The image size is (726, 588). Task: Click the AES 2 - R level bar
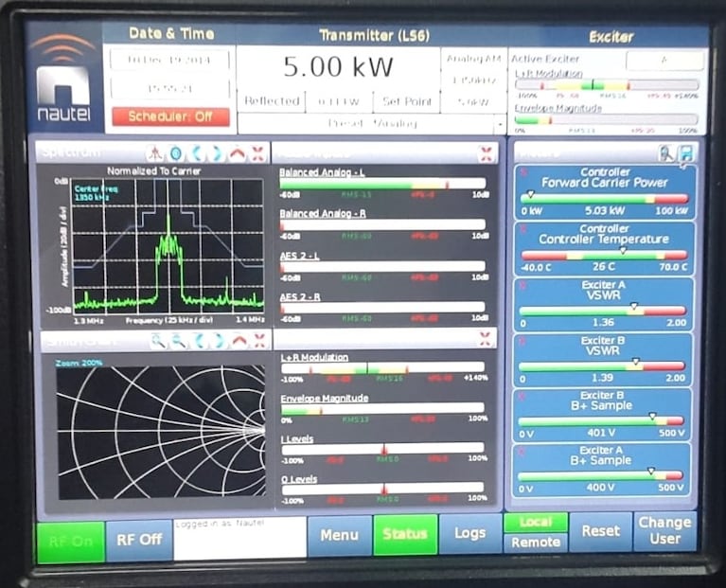[x=383, y=308]
